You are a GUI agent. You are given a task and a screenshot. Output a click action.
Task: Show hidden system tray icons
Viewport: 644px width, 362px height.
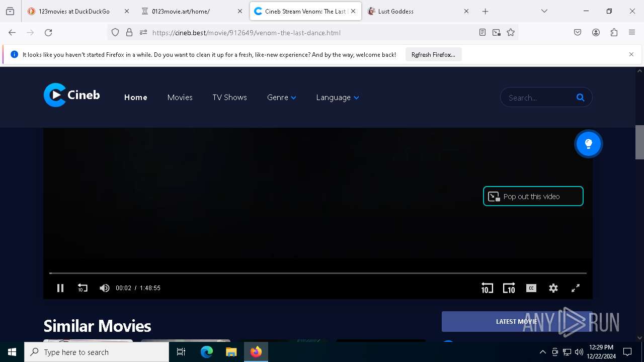542,352
